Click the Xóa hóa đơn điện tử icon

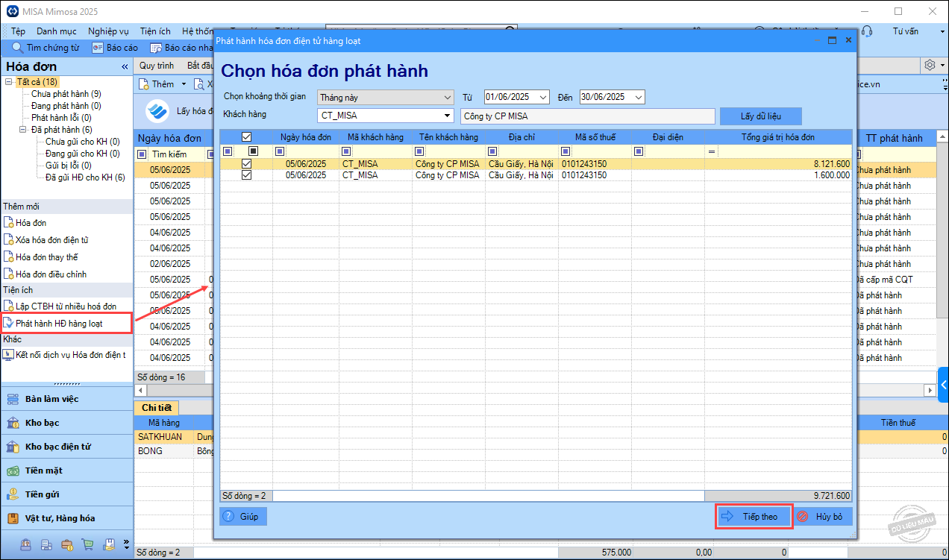point(8,240)
